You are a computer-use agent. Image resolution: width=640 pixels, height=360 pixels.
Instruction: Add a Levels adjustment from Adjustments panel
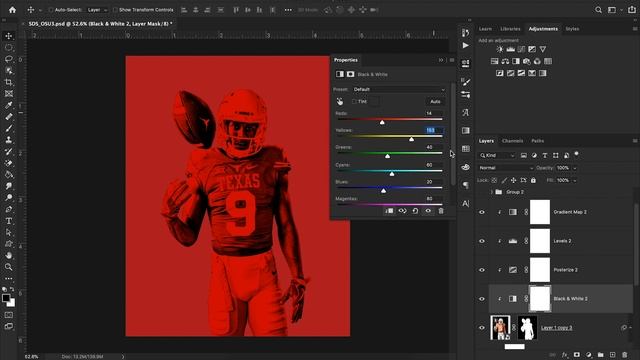pyautogui.click(x=511, y=49)
